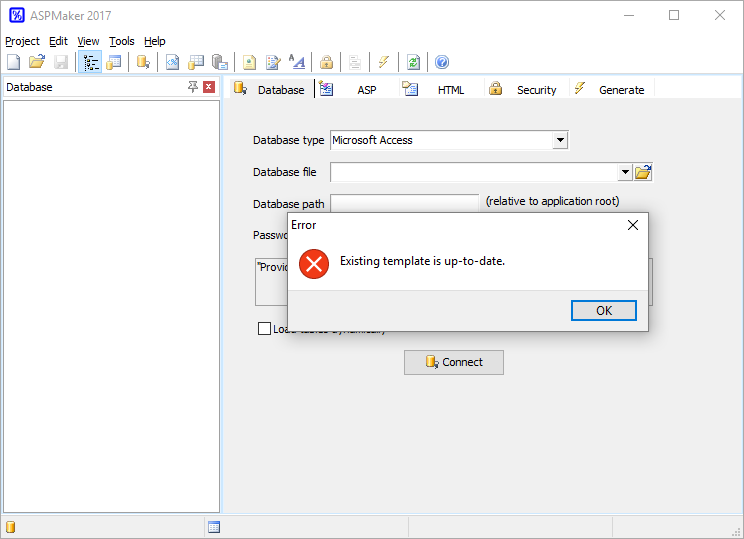
Task: Toggle the Load tables dynamically checkbox
Action: point(264,329)
